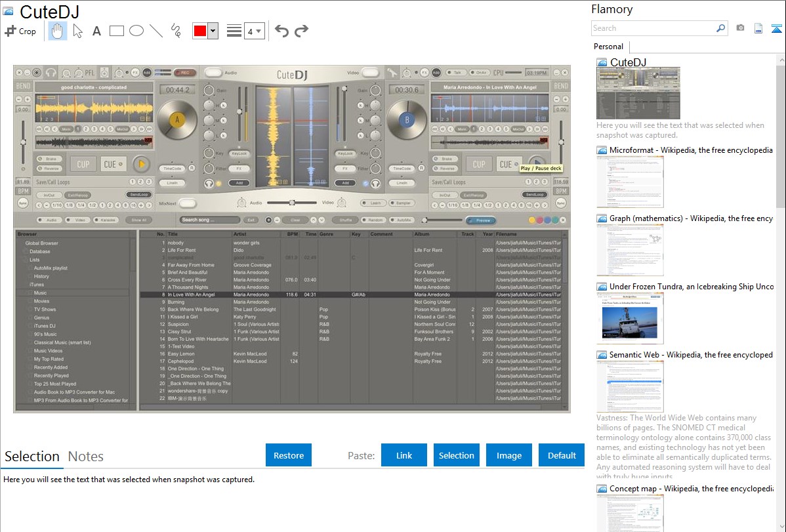Open the annotation color dropdown arrow
Image resolution: width=786 pixels, height=532 pixels.
coord(213,31)
